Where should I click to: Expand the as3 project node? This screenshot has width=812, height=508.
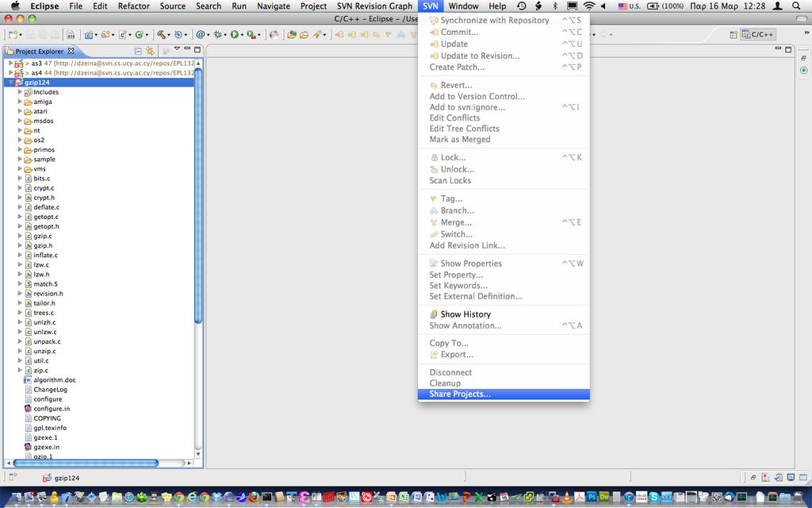pos(10,63)
